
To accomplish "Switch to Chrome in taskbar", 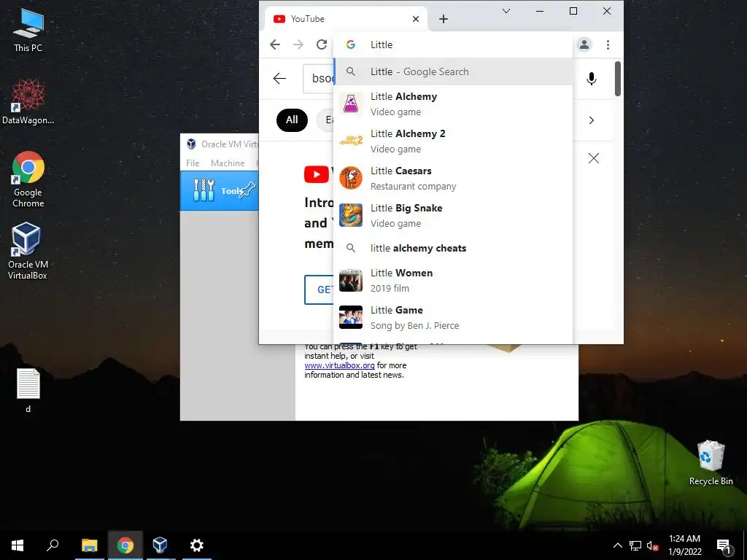I will (x=125, y=545).
